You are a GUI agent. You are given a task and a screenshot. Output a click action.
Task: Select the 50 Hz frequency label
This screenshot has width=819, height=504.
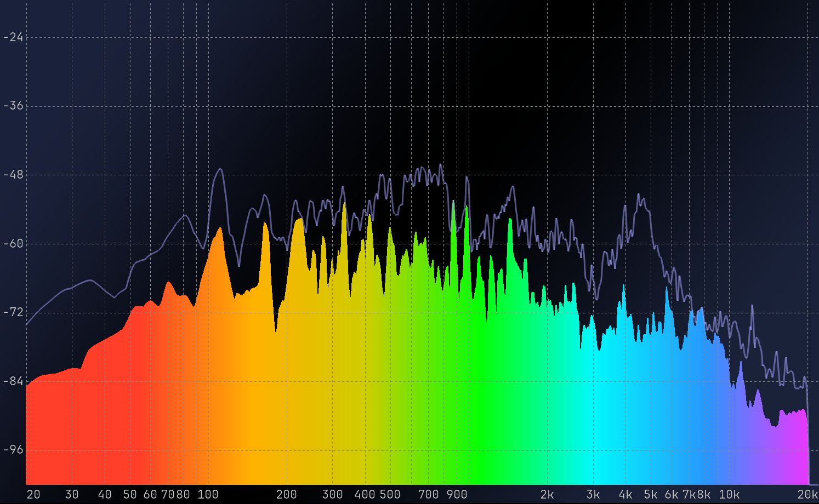[130, 495]
